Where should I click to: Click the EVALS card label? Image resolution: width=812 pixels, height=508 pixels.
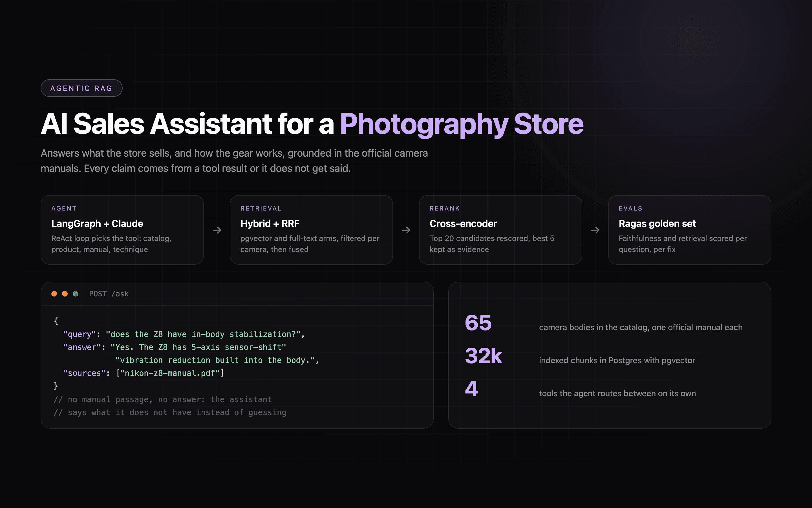pyautogui.click(x=630, y=208)
